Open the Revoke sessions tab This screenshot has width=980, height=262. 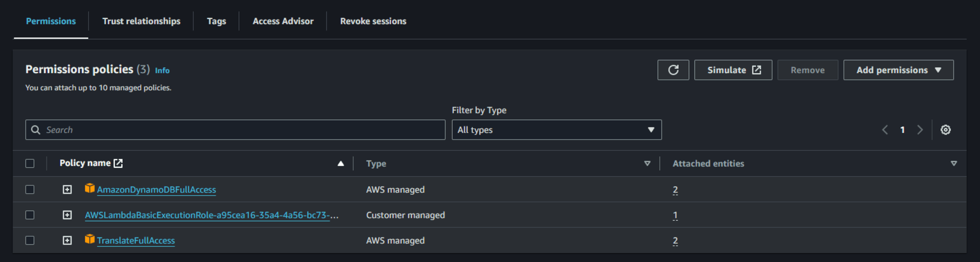[373, 21]
